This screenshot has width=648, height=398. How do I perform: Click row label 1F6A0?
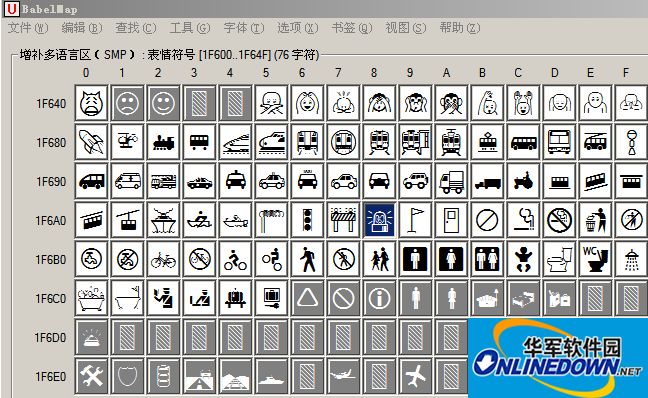[x=51, y=221]
